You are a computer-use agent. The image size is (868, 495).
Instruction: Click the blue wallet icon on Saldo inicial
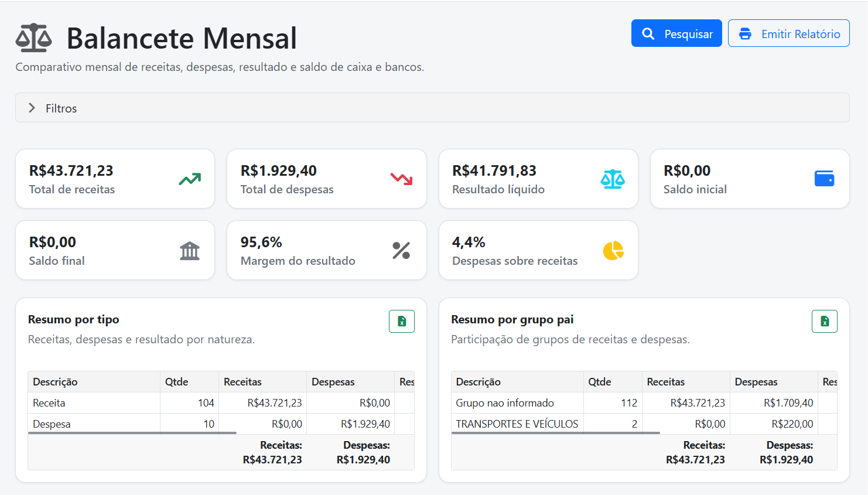(x=824, y=179)
